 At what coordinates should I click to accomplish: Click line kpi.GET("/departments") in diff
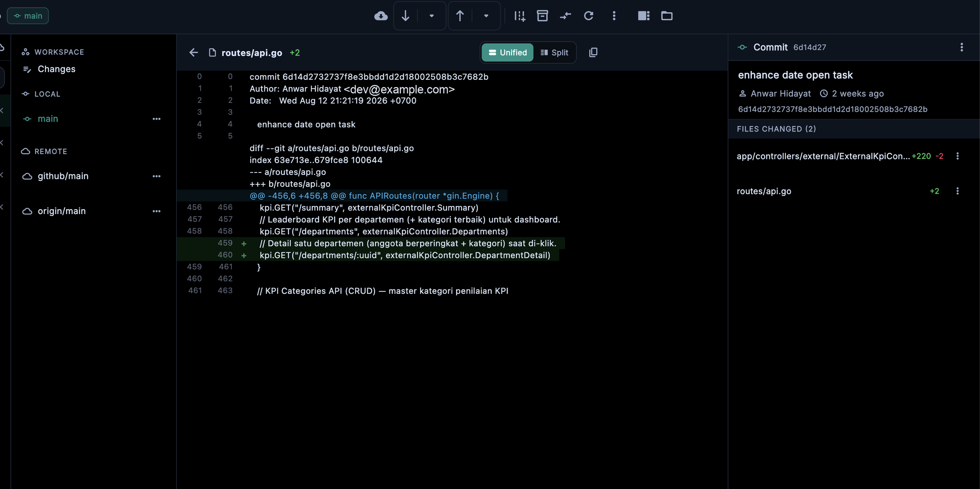coord(384,231)
